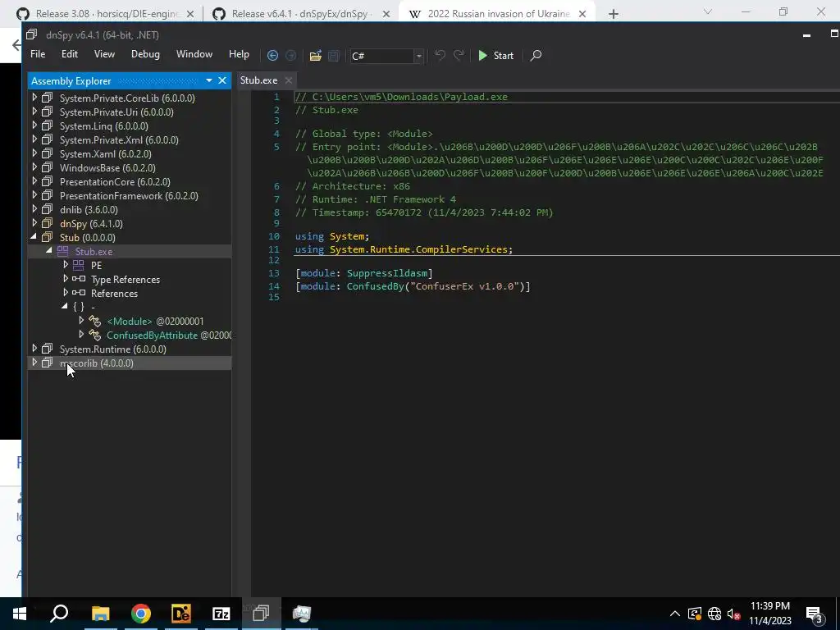Open File Explorer from taskbar
The height and width of the screenshot is (630, 840).
100,614
